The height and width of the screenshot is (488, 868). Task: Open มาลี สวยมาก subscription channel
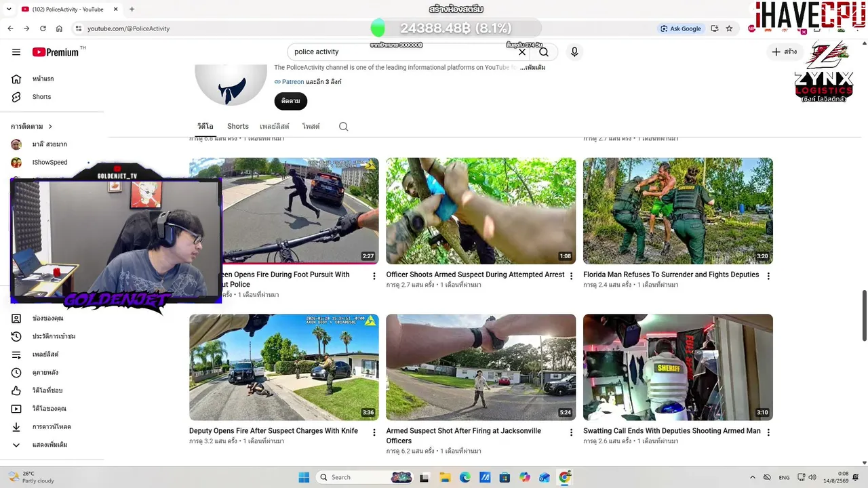tap(50, 144)
